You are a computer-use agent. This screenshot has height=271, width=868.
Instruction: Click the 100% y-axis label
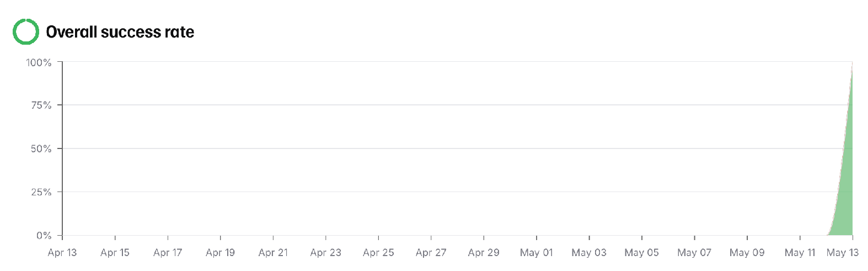(x=39, y=62)
